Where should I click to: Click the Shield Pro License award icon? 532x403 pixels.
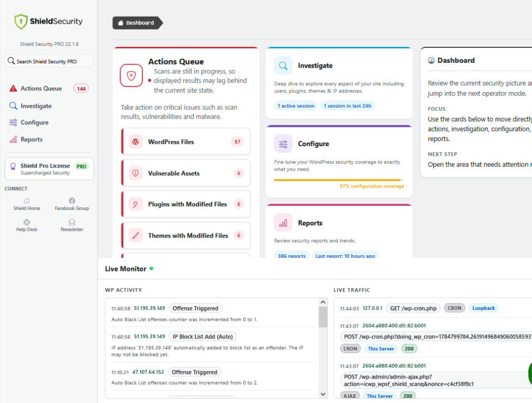click(x=13, y=166)
